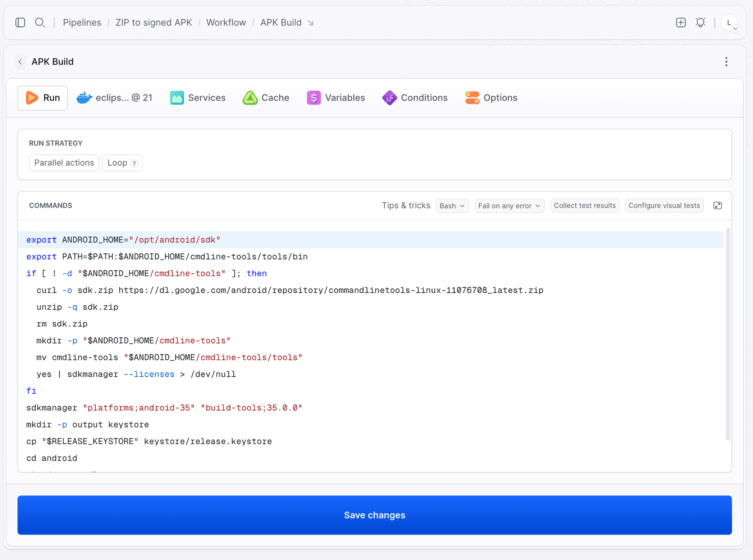Click the APK Build breadcrumb

tap(281, 23)
